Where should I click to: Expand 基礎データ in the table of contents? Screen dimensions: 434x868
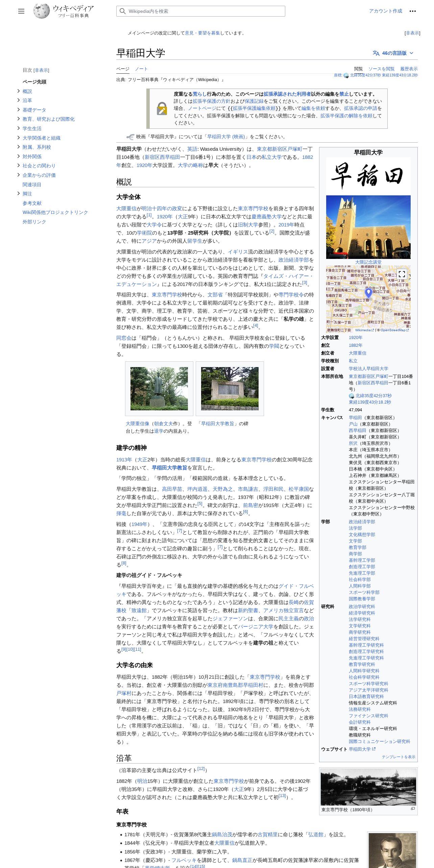[x=19, y=110]
